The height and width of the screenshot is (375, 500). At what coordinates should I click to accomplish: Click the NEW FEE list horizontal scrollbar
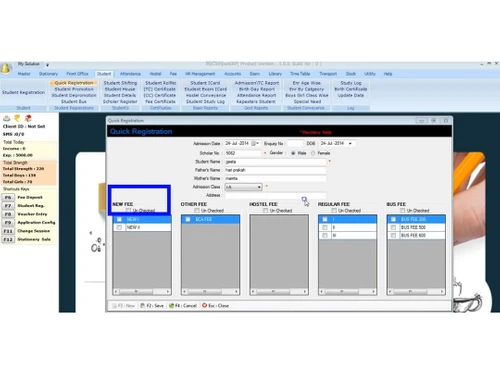coord(142,291)
